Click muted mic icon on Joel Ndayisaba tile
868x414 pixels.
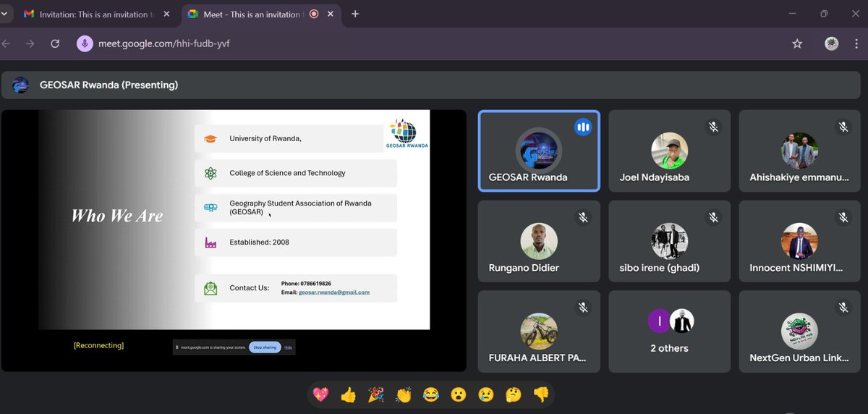click(713, 127)
